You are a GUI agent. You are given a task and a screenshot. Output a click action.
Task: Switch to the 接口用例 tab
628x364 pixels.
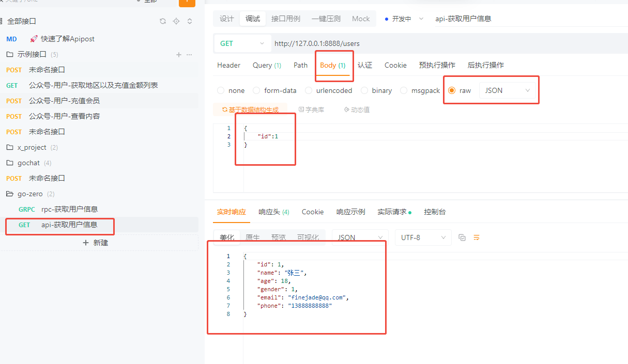286,19
